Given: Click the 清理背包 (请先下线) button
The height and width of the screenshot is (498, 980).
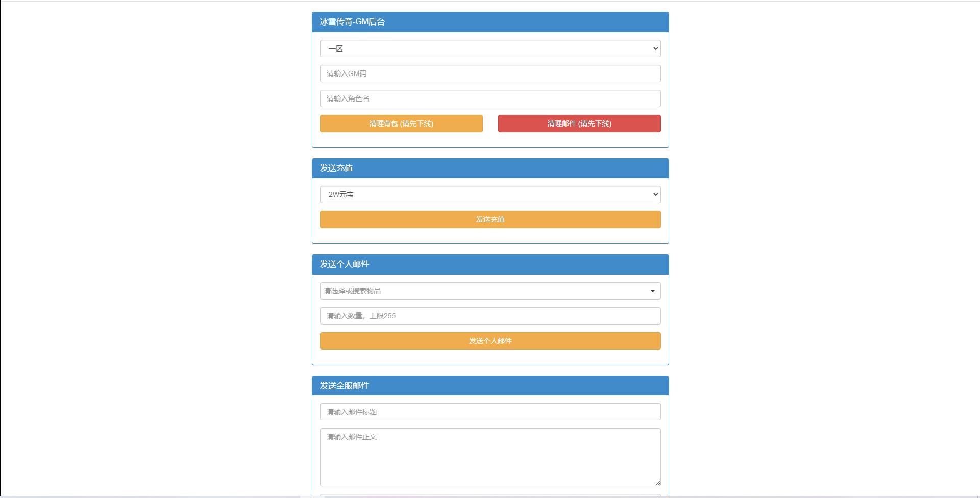Looking at the screenshot, I should click(x=401, y=123).
